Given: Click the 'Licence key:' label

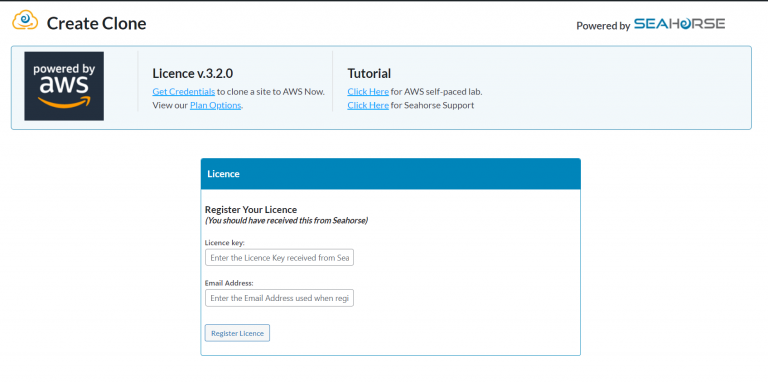Looking at the screenshot, I should [224, 242].
